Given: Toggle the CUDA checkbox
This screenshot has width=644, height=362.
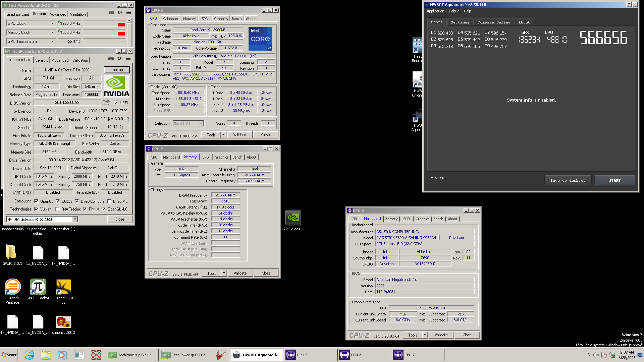Looking at the screenshot, I should (x=58, y=201).
